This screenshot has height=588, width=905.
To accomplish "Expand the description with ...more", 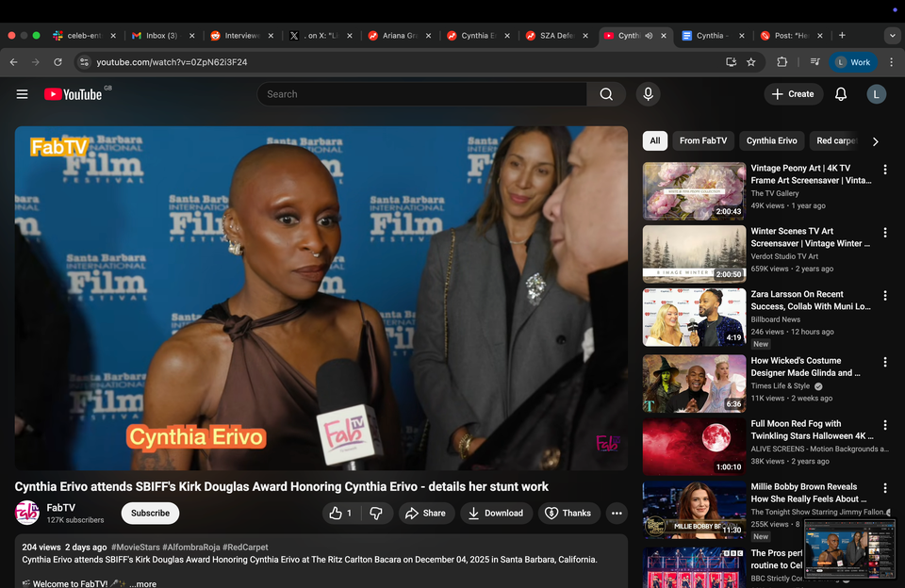I will click(141, 582).
